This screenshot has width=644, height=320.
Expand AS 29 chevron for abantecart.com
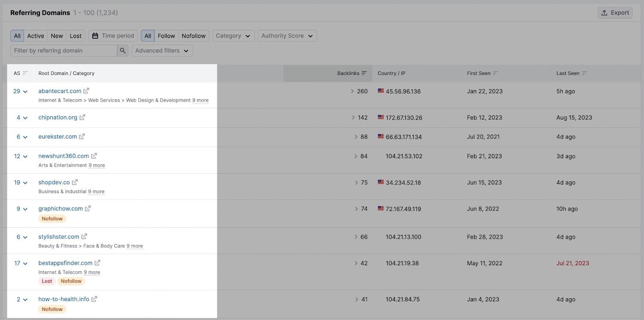point(25,92)
